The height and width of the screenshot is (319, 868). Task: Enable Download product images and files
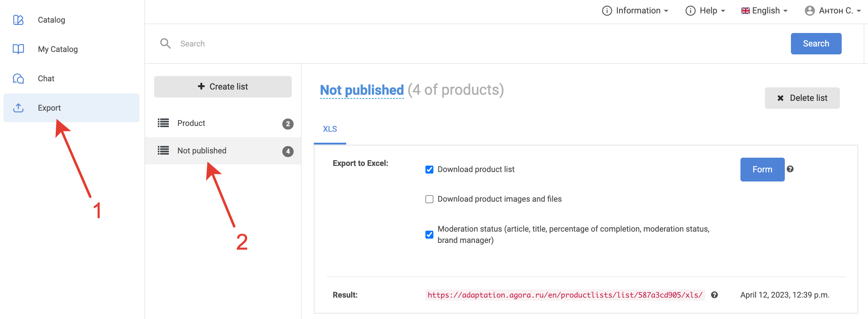click(x=429, y=199)
